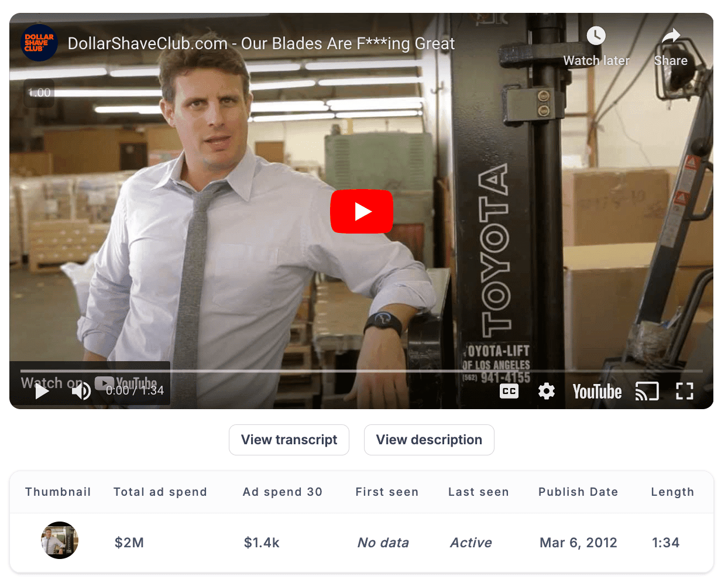Click the 1.00 playback speed indicator
This screenshot has height=583, width=728.
click(x=39, y=92)
